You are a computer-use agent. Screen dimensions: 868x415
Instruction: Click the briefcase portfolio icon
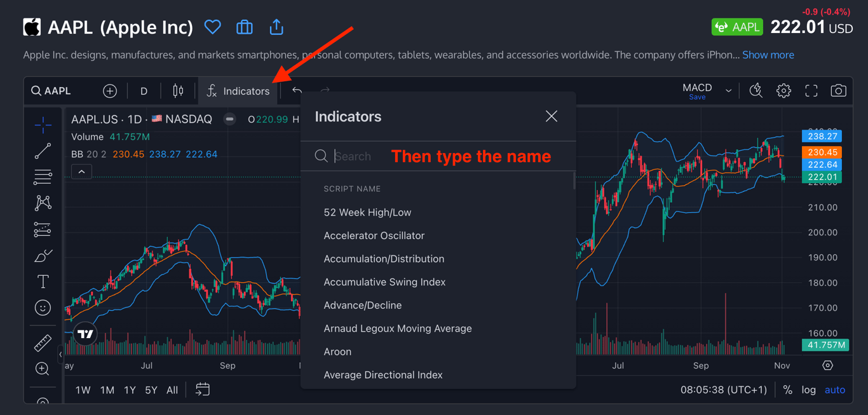(x=245, y=27)
